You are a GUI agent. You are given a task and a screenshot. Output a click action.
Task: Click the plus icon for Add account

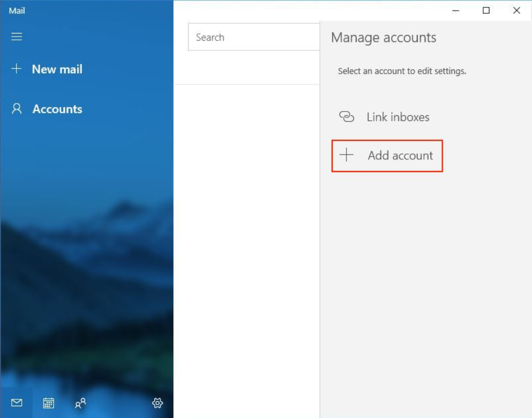(347, 155)
